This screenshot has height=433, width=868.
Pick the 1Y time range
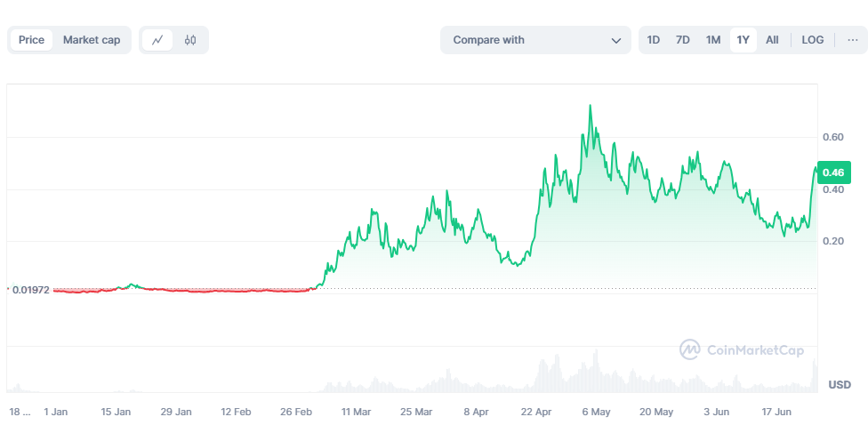point(743,40)
